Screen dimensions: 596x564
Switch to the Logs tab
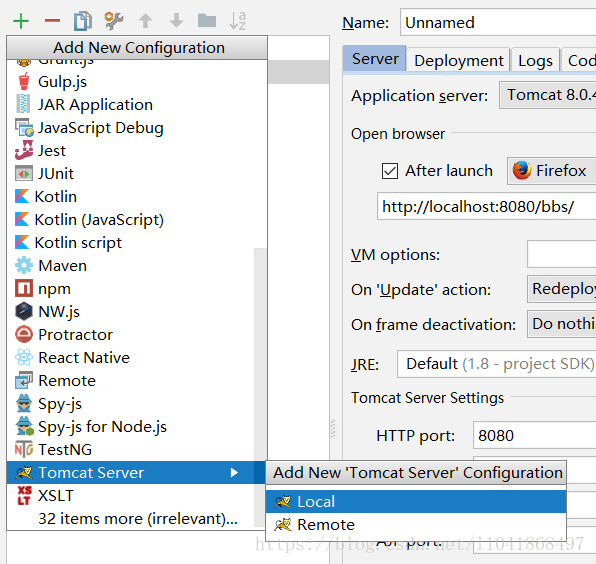pyautogui.click(x=535, y=60)
